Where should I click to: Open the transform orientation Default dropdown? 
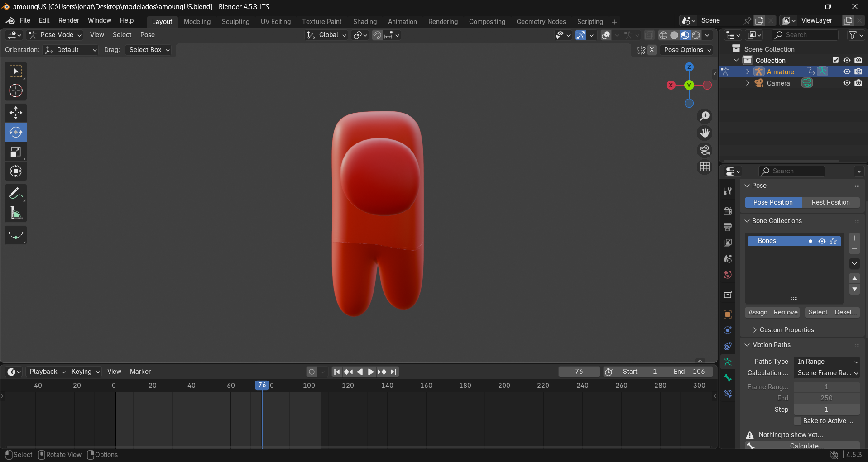[70, 50]
